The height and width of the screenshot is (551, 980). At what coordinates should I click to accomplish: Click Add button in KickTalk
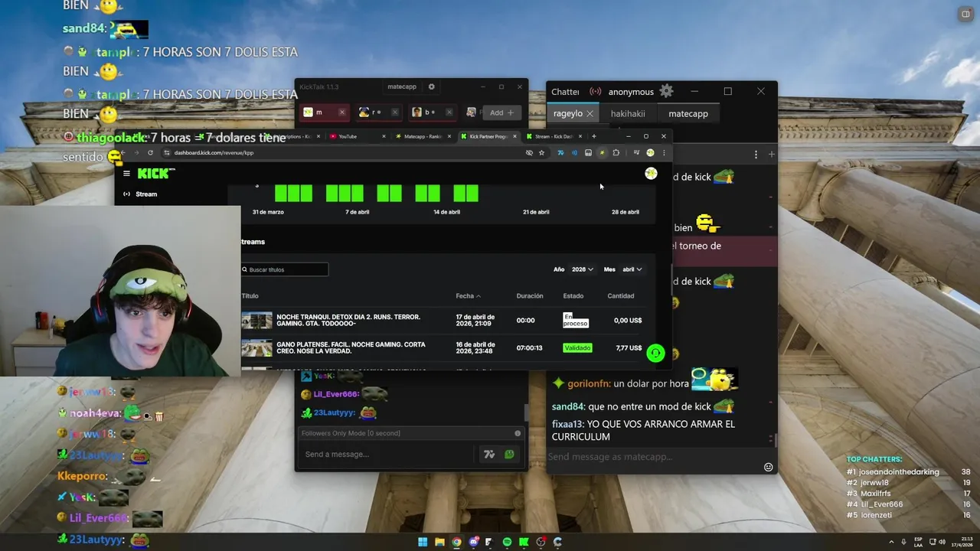pos(502,112)
